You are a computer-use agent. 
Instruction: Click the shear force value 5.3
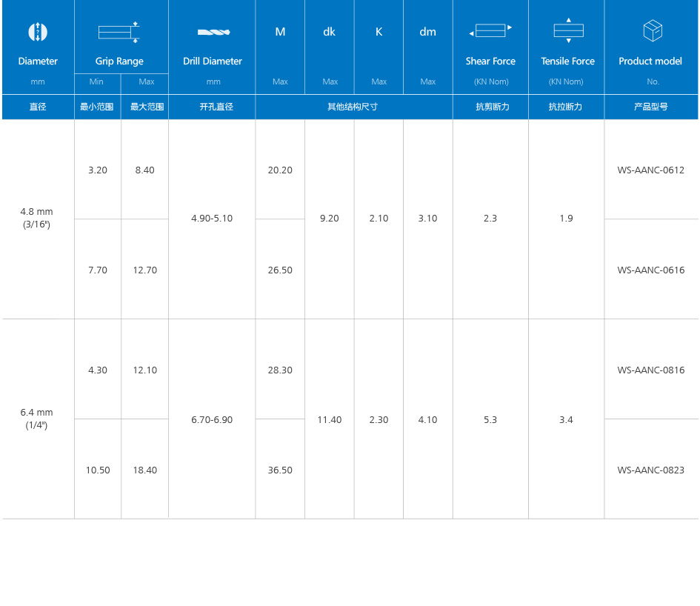pos(490,420)
